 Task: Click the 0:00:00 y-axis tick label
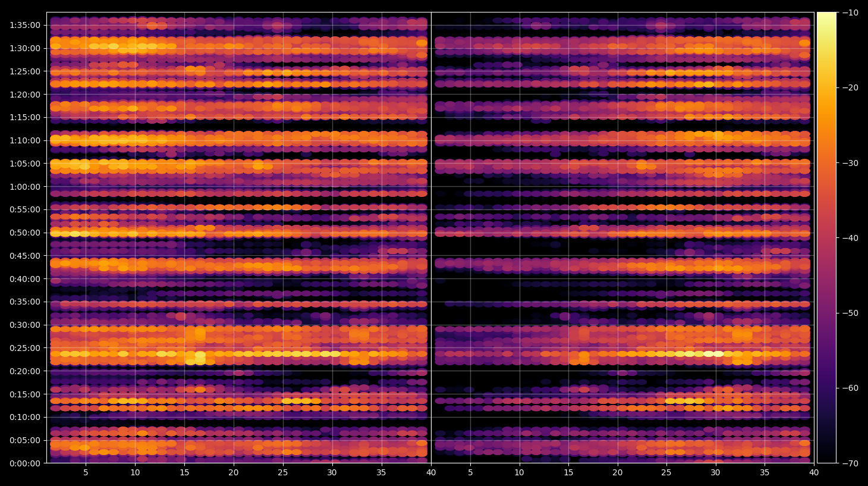[x=25, y=463]
